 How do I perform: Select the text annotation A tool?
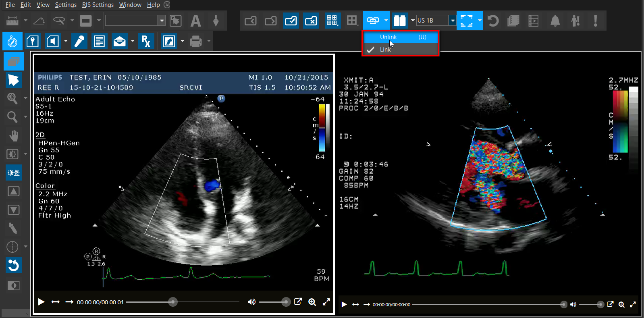[195, 21]
